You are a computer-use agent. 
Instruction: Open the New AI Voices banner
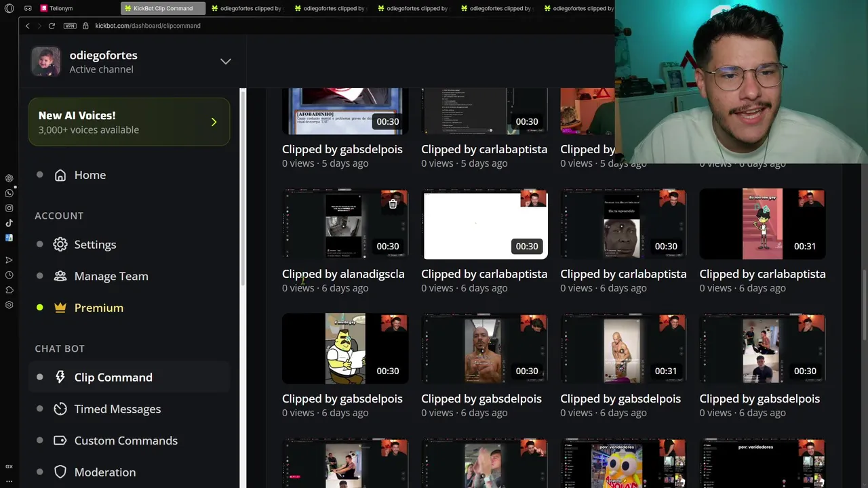click(129, 122)
